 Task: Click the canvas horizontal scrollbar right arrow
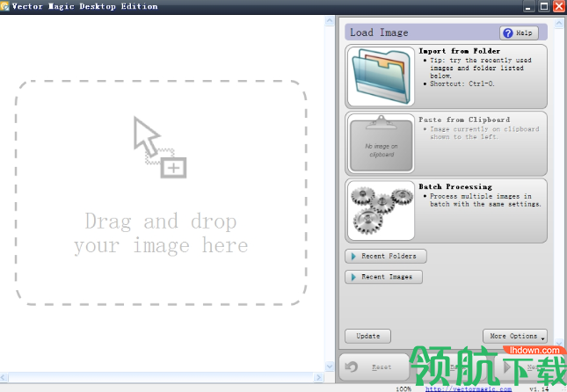[318, 378]
